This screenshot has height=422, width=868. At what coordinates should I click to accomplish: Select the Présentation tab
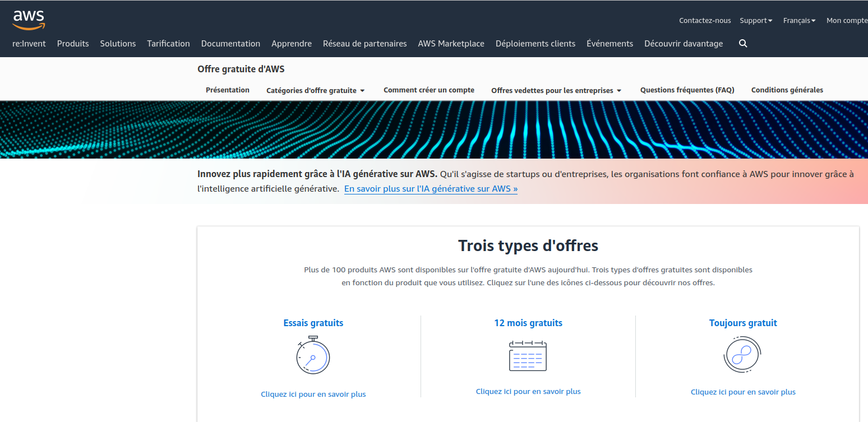pyautogui.click(x=228, y=90)
